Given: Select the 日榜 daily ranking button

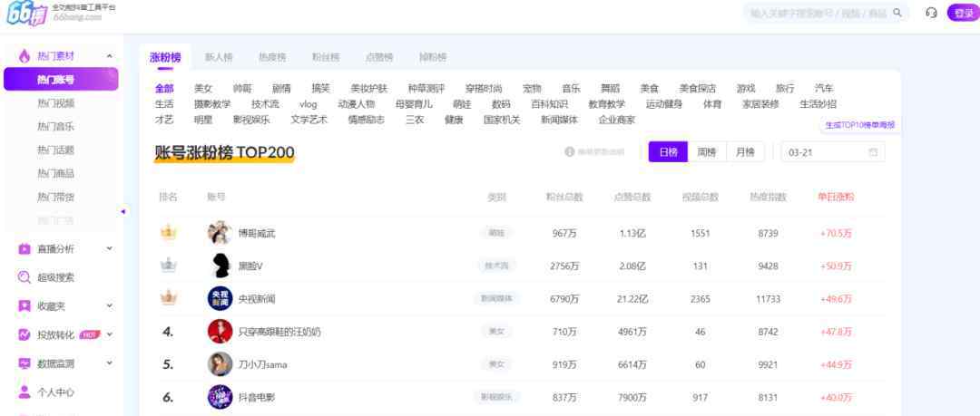Looking at the screenshot, I should point(668,151).
